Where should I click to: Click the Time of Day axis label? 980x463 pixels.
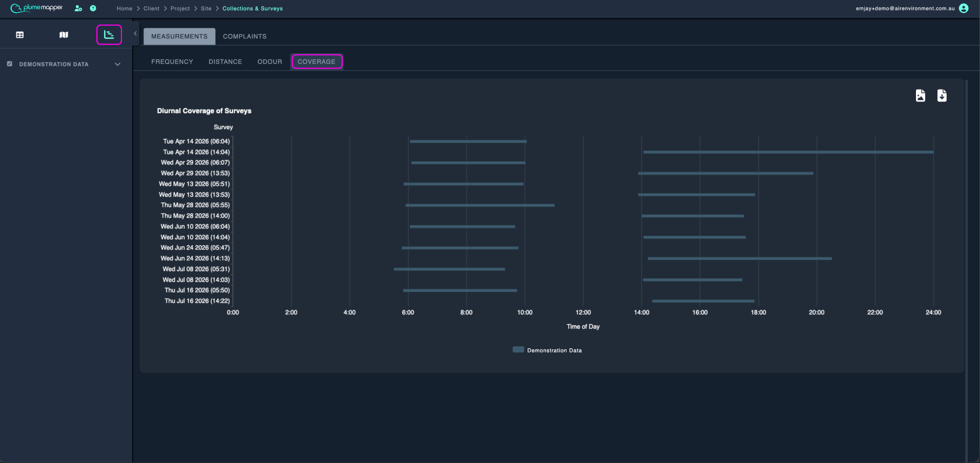(583, 326)
